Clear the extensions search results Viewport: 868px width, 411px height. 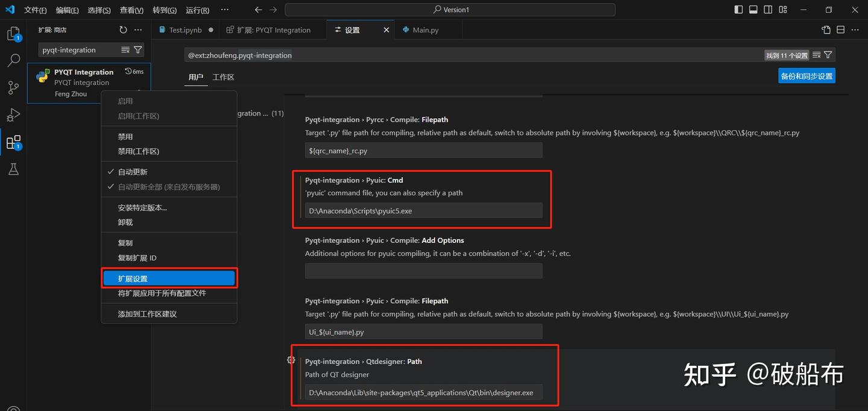click(x=125, y=50)
